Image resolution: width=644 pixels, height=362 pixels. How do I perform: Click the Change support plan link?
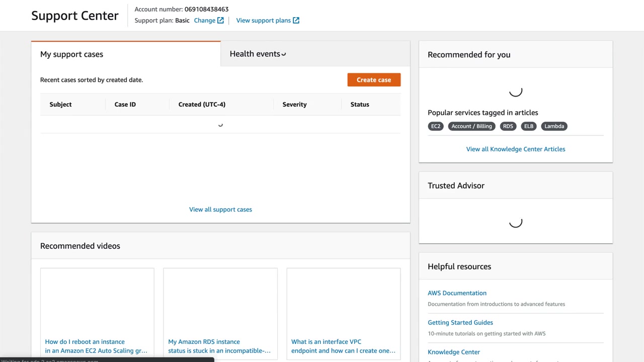click(204, 21)
